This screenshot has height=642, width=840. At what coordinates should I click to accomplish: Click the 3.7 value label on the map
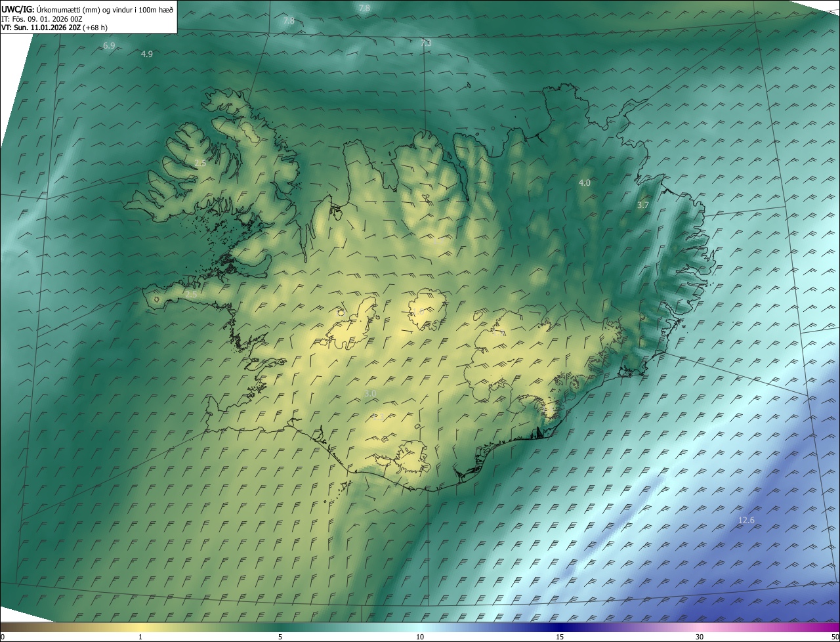coord(643,205)
